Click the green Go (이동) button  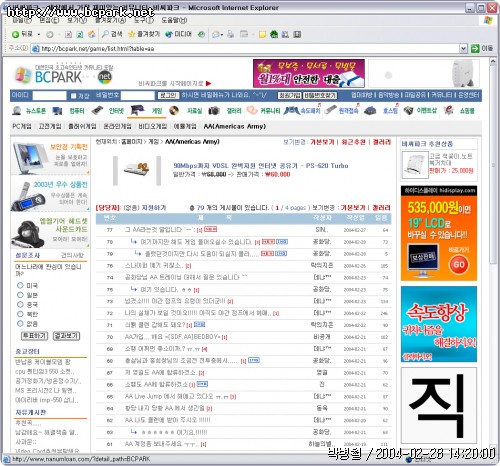482,49
